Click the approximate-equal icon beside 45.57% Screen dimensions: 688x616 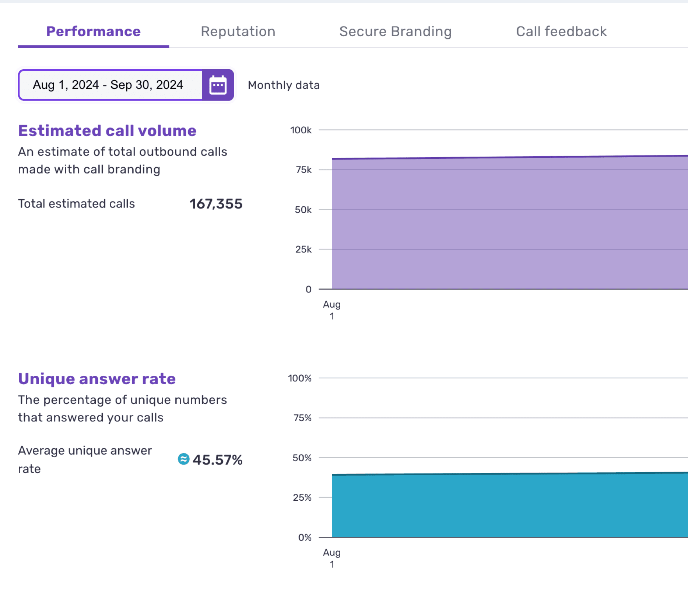(x=183, y=459)
